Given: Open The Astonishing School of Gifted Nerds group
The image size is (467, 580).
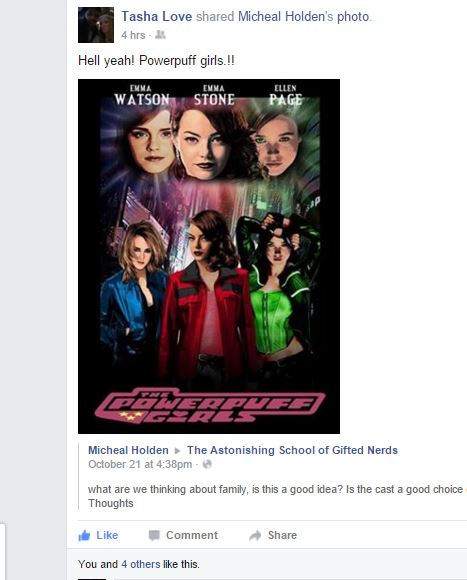Looking at the screenshot, I should coord(292,450).
